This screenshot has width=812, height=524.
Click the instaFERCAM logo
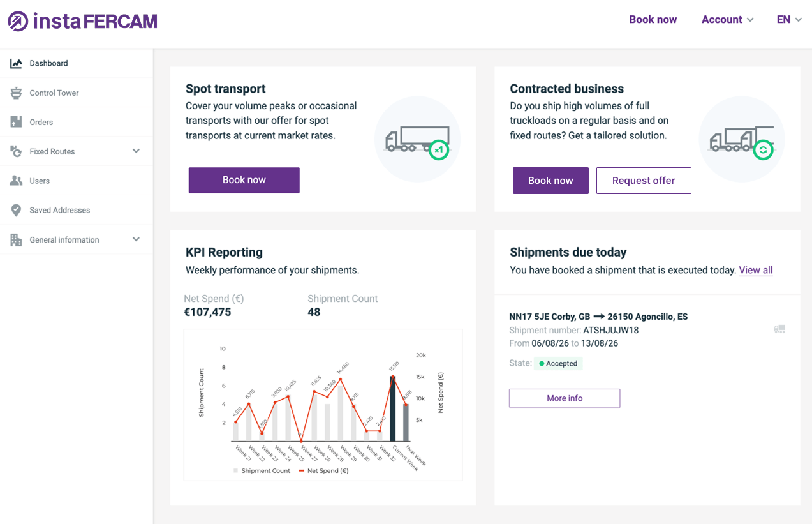tap(82, 21)
